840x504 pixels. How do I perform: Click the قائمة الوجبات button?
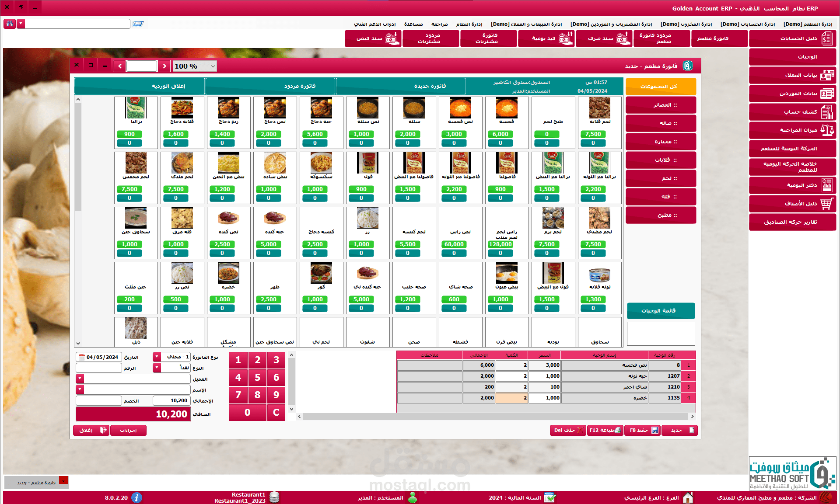[x=661, y=311]
